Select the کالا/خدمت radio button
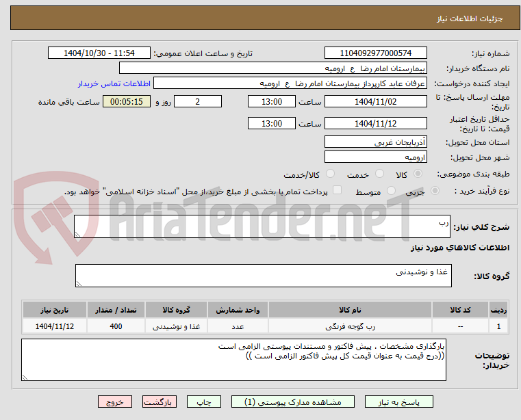 pos(330,174)
